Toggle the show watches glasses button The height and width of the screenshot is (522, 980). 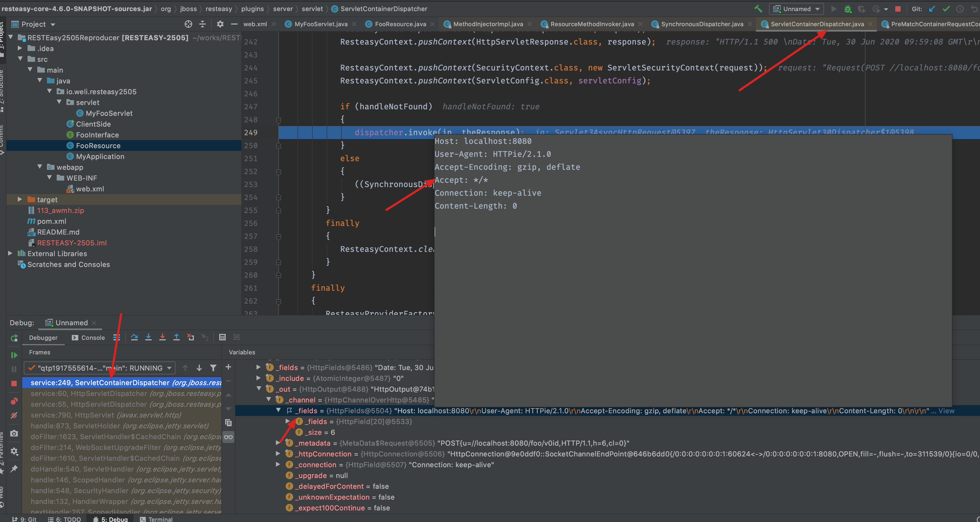pyautogui.click(x=228, y=437)
